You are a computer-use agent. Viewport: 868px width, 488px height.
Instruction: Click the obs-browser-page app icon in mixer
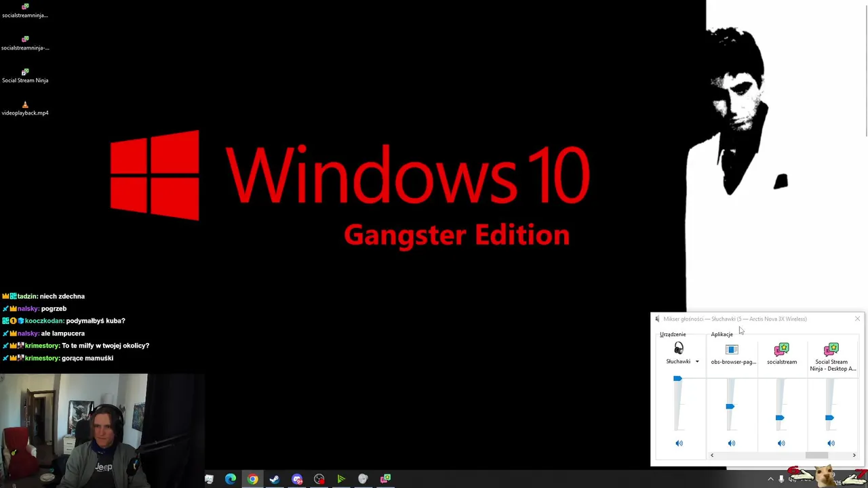[x=732, y=350]
